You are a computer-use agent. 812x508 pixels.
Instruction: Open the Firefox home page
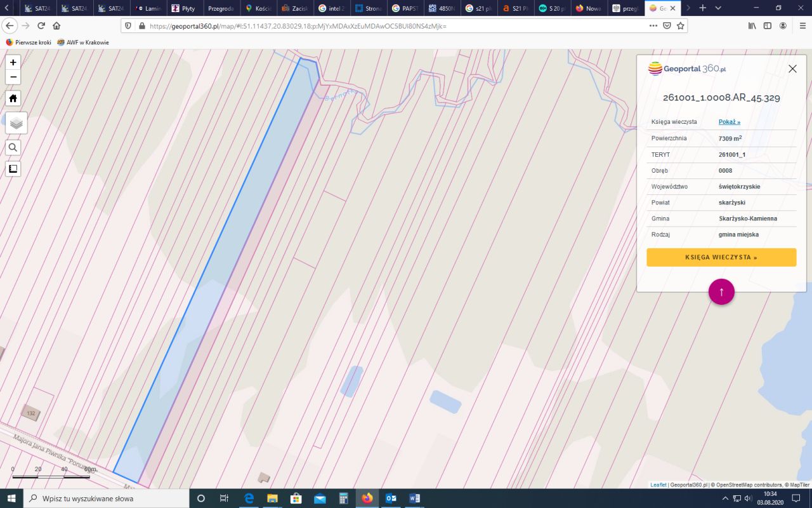(56, 26)
